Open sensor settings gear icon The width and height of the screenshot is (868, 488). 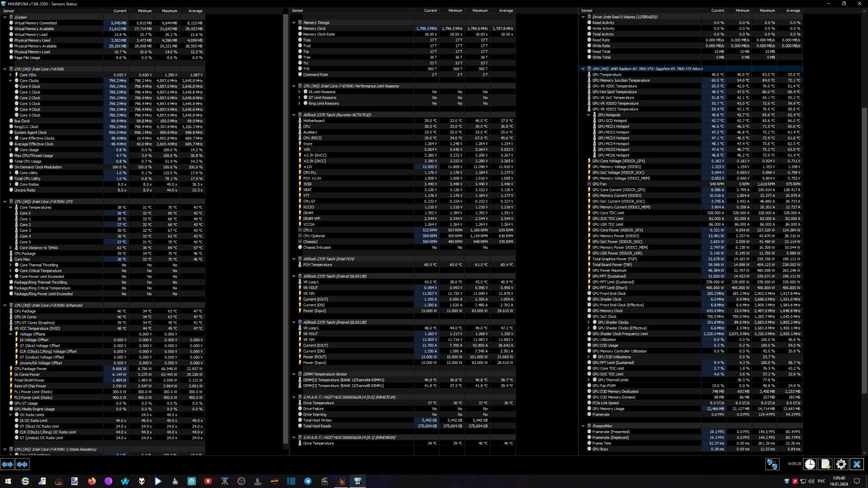(841, 464)
